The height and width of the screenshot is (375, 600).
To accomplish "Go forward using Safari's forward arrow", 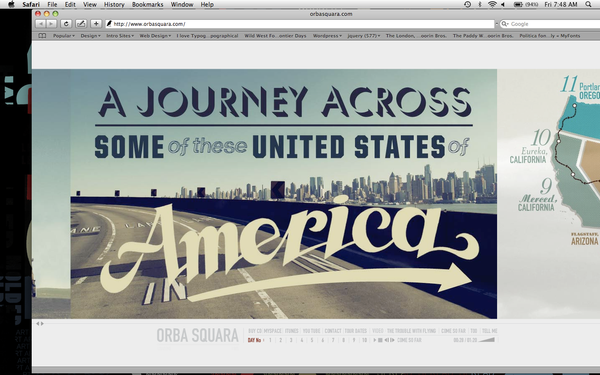I will 51,24.
